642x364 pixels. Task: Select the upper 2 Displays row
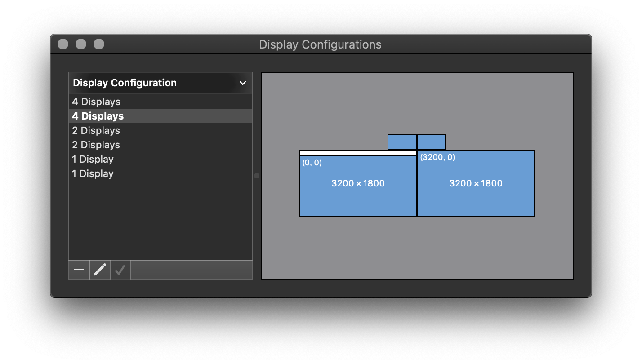coord(160,130)
